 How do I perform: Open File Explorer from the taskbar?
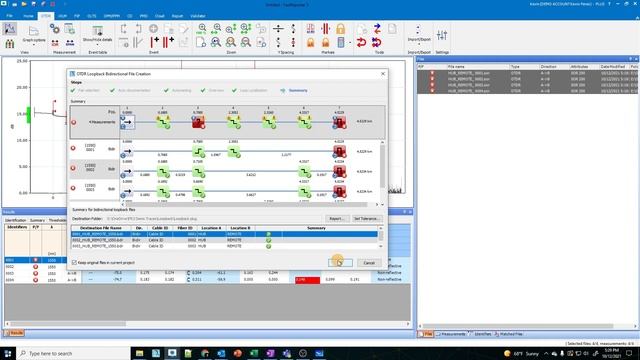click(x=140, y=353)
